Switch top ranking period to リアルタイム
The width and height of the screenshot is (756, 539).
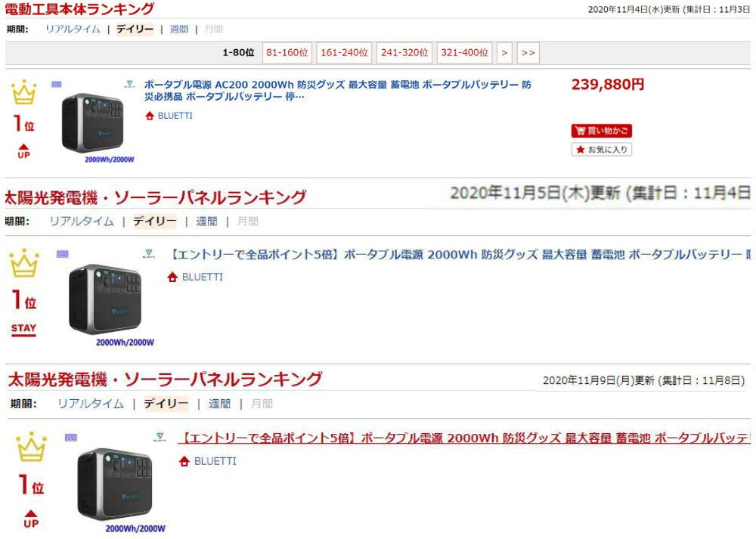(73, 29)
